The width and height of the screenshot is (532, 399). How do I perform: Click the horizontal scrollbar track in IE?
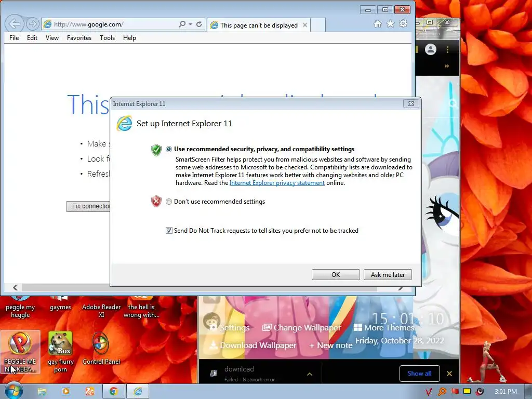(199, 288)
